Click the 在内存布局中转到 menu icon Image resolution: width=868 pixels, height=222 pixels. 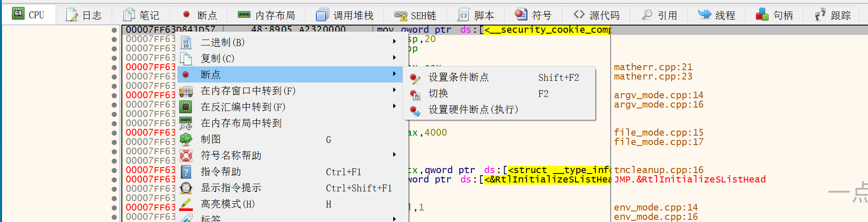tap(186, 123)
